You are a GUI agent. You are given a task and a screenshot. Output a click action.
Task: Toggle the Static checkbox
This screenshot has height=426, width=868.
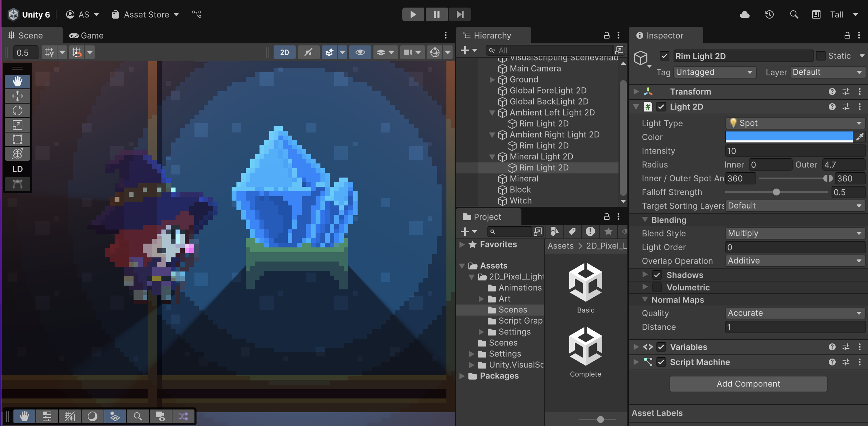click(821, 56)
